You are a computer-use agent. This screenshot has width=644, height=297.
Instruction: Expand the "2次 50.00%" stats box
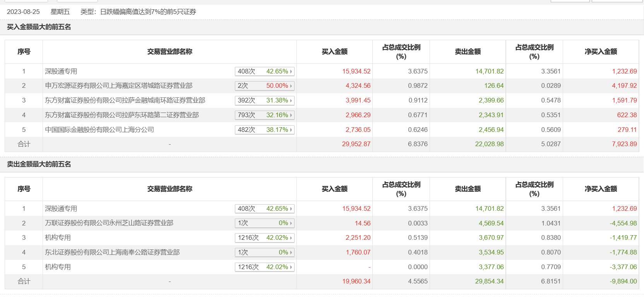(265, 86)
